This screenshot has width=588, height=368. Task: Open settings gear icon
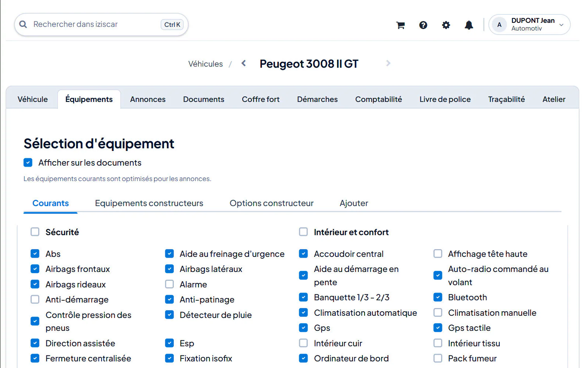(446, 25)
